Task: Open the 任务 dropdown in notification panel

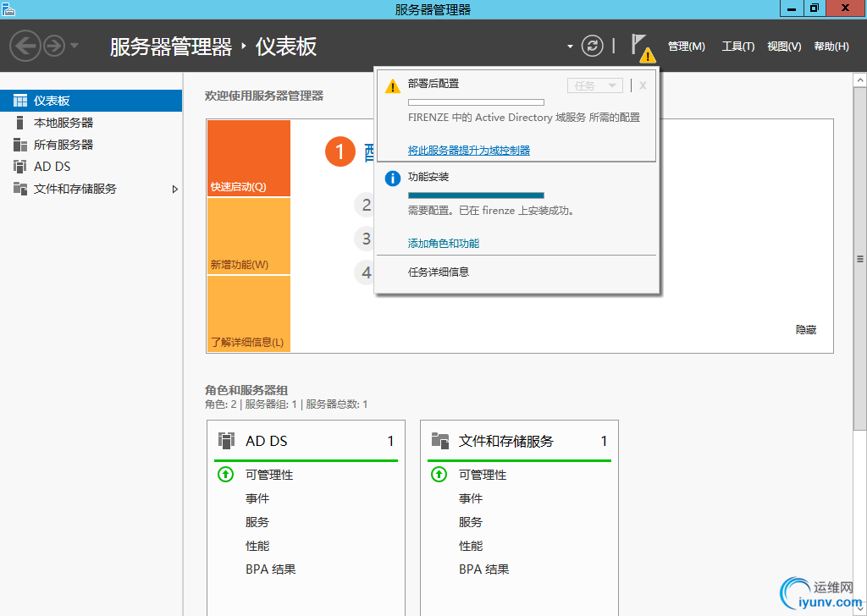Action: pyautogui.click(x=595, y=85)
